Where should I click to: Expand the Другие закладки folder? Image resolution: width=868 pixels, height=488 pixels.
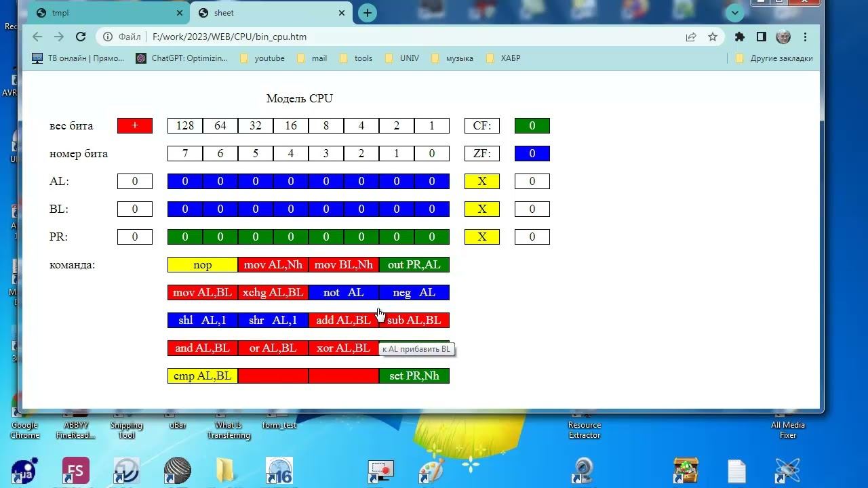point(774,58)
